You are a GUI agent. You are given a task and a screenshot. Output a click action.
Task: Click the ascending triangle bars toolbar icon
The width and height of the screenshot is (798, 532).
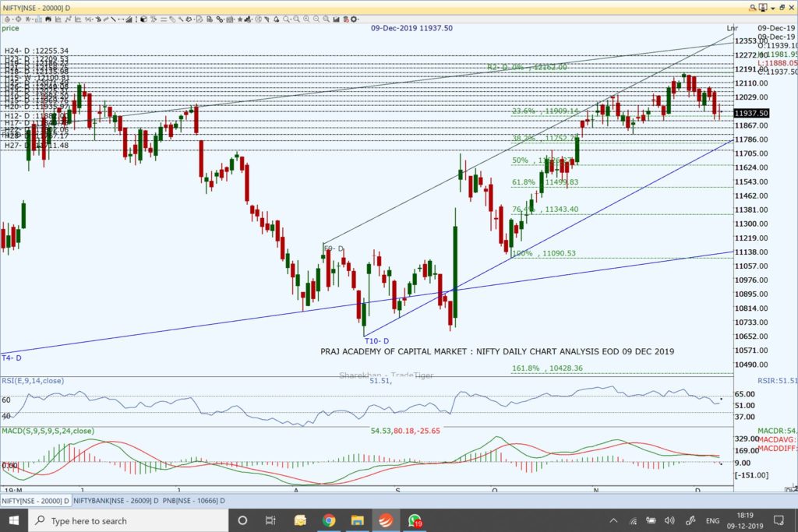pyautogui.click(x=129, y=19)
